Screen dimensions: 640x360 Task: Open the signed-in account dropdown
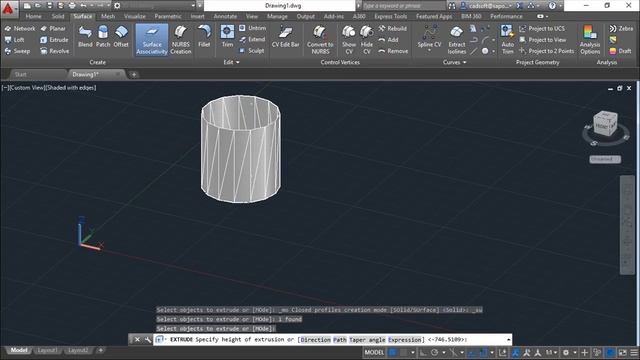487,6
